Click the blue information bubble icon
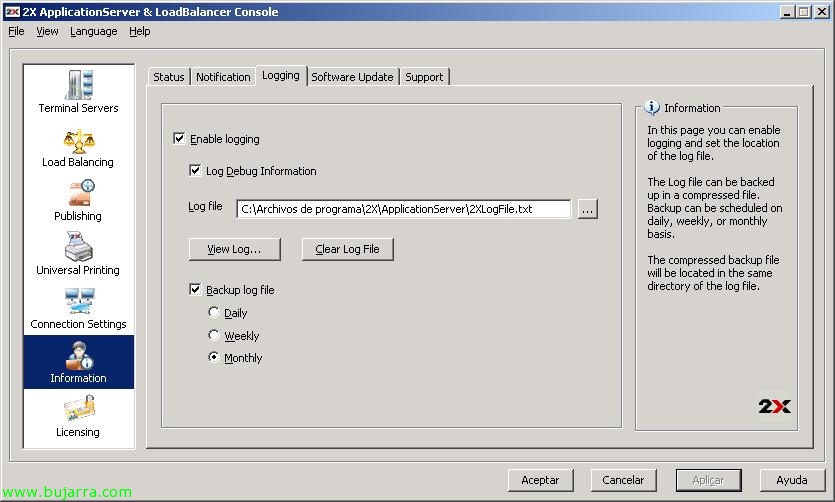 (x=652, y=108)
